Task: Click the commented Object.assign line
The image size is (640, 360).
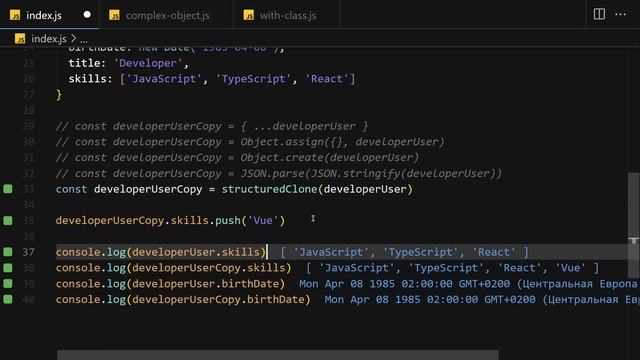Action: point(250,142)
